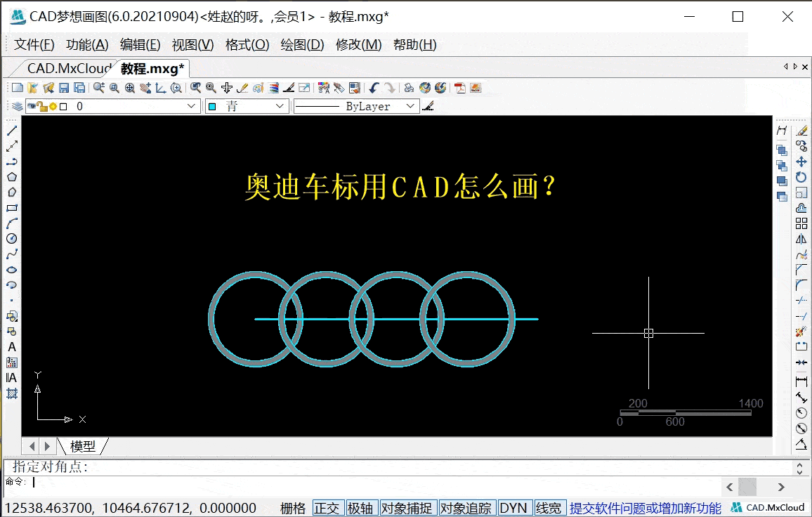Select the Ellipse drawing tool
Screen dimensions: 812x517
coord(12,270)
